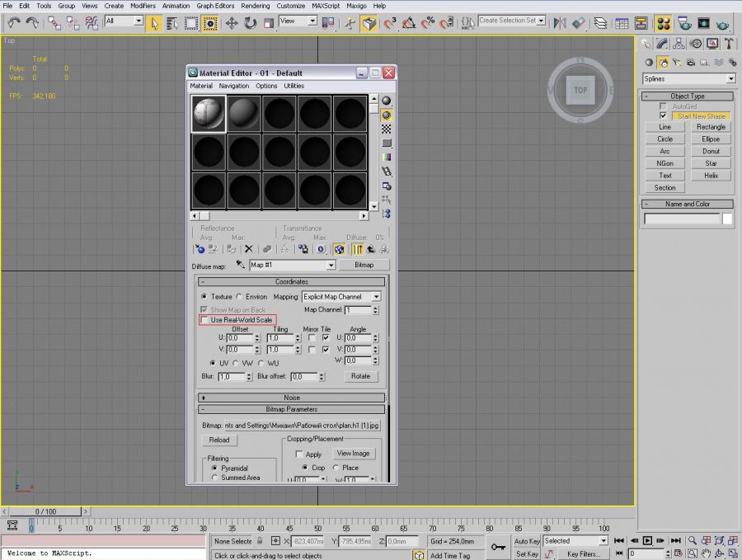Select the Select and Link tool
The image size is (742, 560).
[x=54, y=23]
